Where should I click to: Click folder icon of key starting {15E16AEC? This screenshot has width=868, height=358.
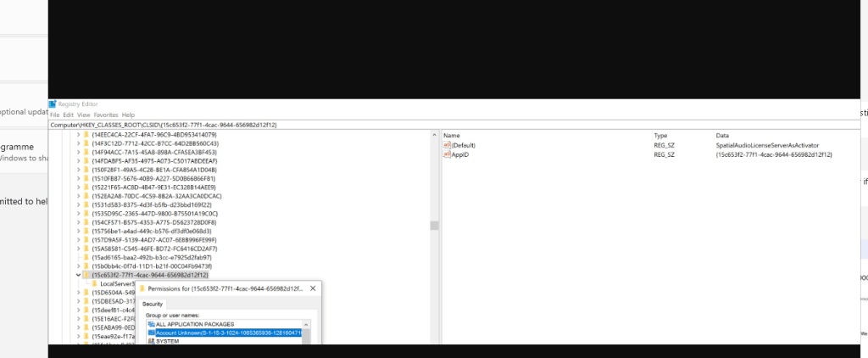(86, 319)
